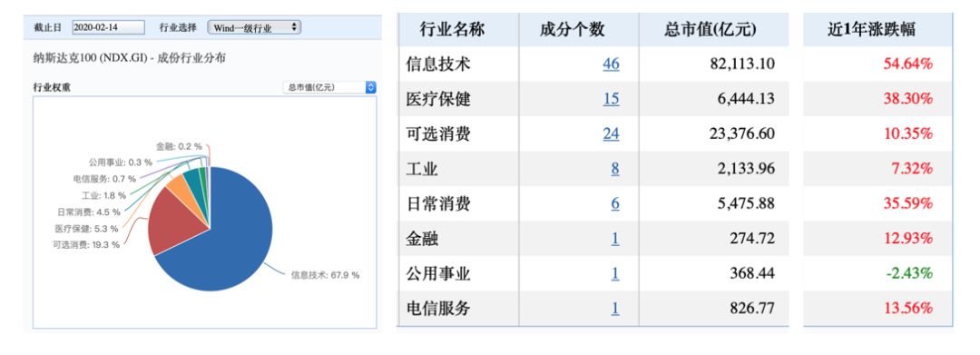This screenshot has height=355, width=980.
Task: Open the 8 constituents link for 工业
Action: click(615, 169)
